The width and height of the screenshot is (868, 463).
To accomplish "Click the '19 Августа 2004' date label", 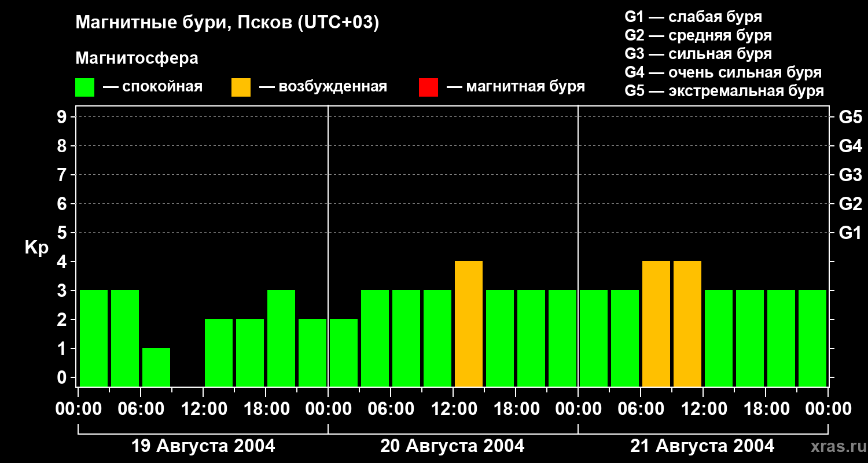I will [x=203, y=446].
